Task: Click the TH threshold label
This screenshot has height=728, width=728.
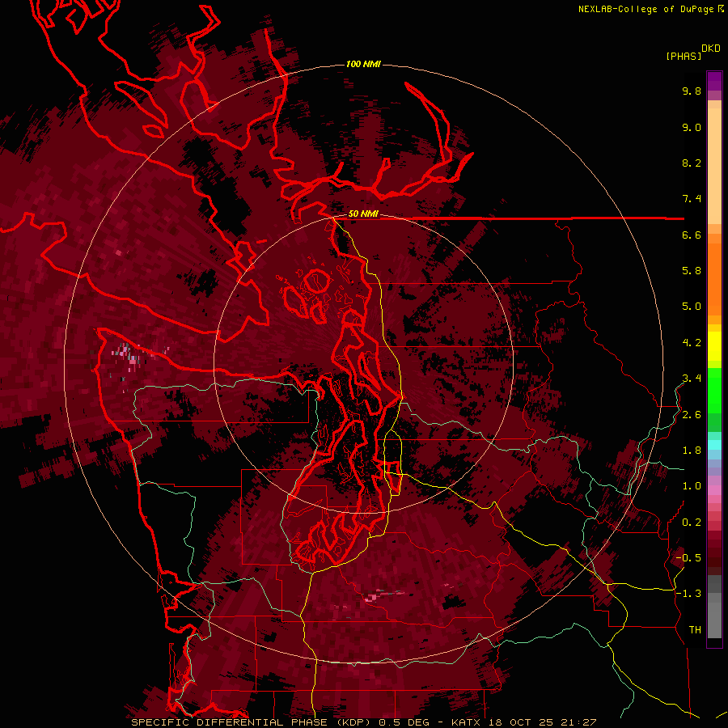Action: [x=695, y=630]
